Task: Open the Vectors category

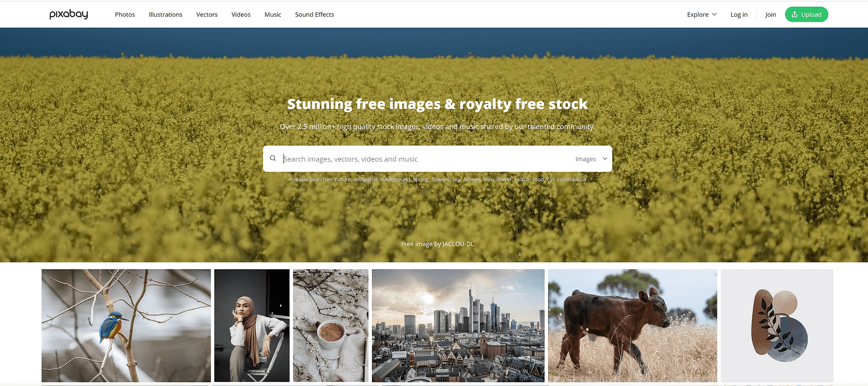Action: click(207, 14)
